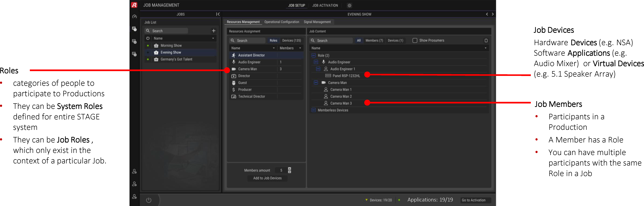Open the dashboard gauge icon in sidebar
The image size is (644, 206).
[x=135, y=17]
